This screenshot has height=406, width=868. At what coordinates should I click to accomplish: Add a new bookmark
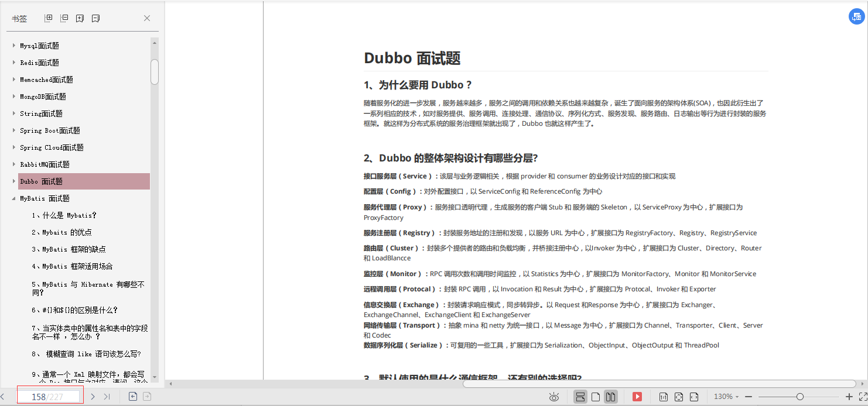pyautogui.click(x=80, y=18)
